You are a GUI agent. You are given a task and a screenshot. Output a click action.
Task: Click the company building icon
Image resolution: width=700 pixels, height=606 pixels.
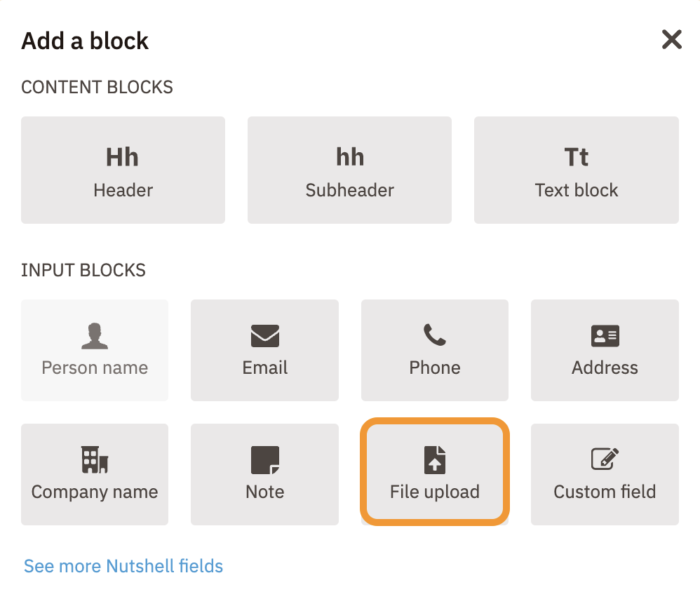click(95, 460)
